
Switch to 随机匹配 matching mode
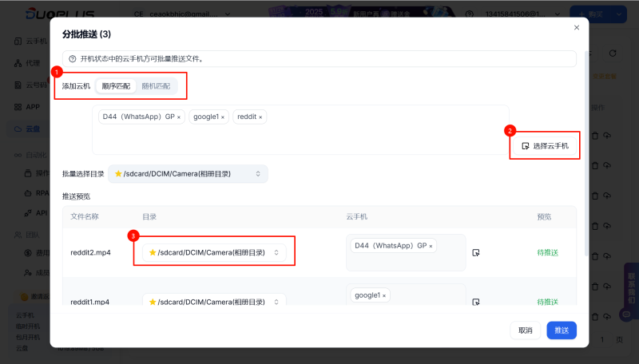click(156, 85)
